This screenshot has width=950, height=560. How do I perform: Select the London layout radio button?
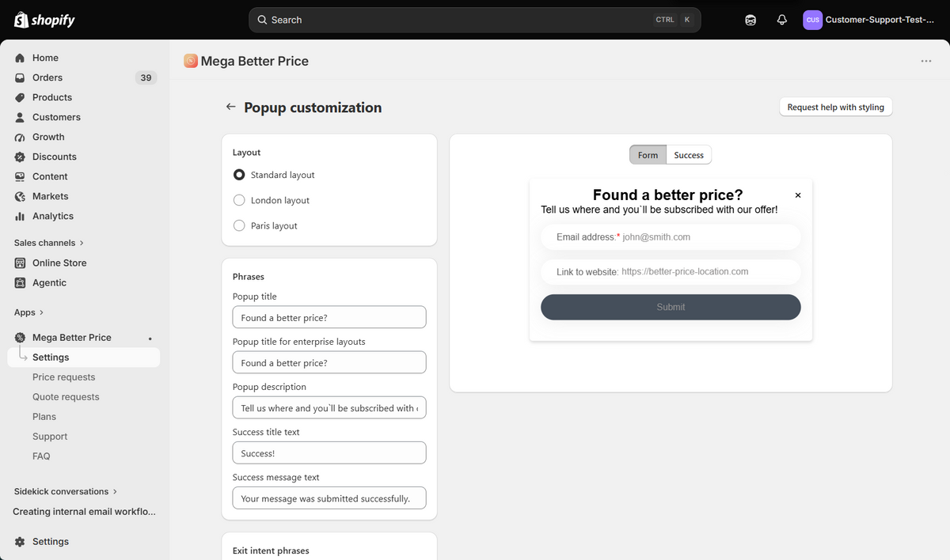coord(239,200)
